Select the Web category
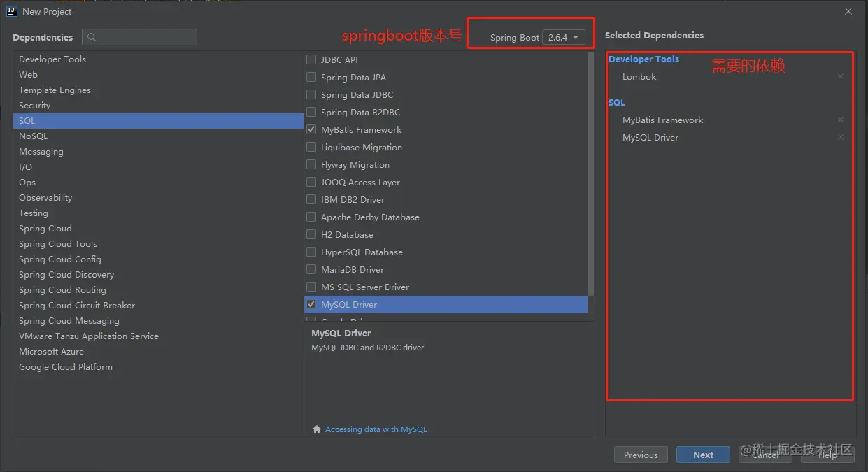868x472 pixels. pyautogui.click(x=158, y=74)
